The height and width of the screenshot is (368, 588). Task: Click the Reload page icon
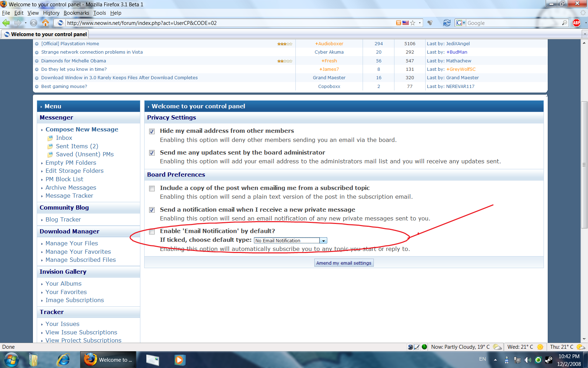coord(447,23)
